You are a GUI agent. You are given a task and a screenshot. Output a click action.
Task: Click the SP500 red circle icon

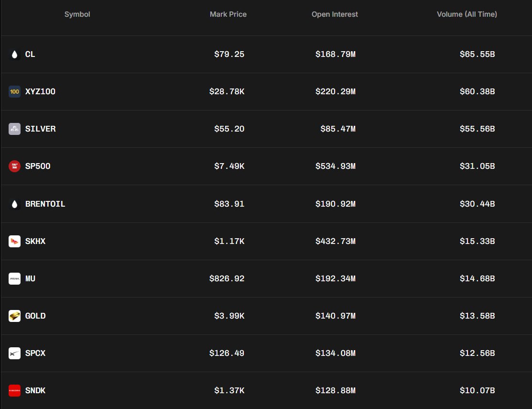point(15,166)
